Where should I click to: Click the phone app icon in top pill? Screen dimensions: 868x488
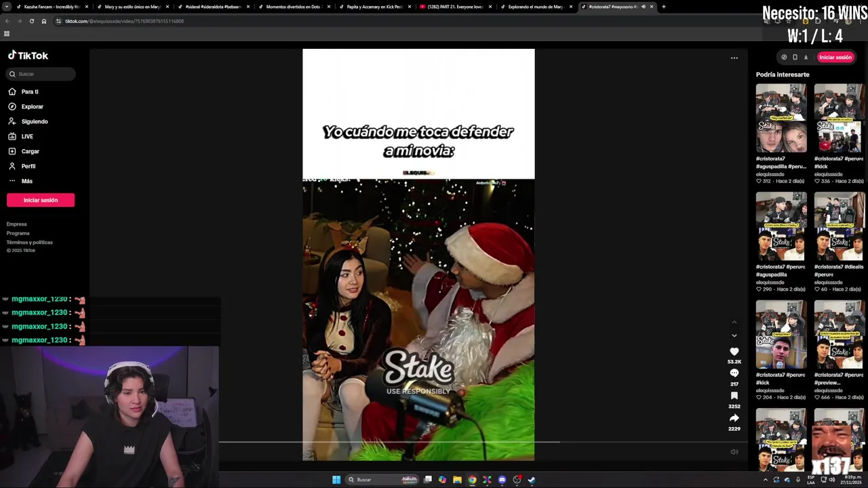(x=795, y=57)
